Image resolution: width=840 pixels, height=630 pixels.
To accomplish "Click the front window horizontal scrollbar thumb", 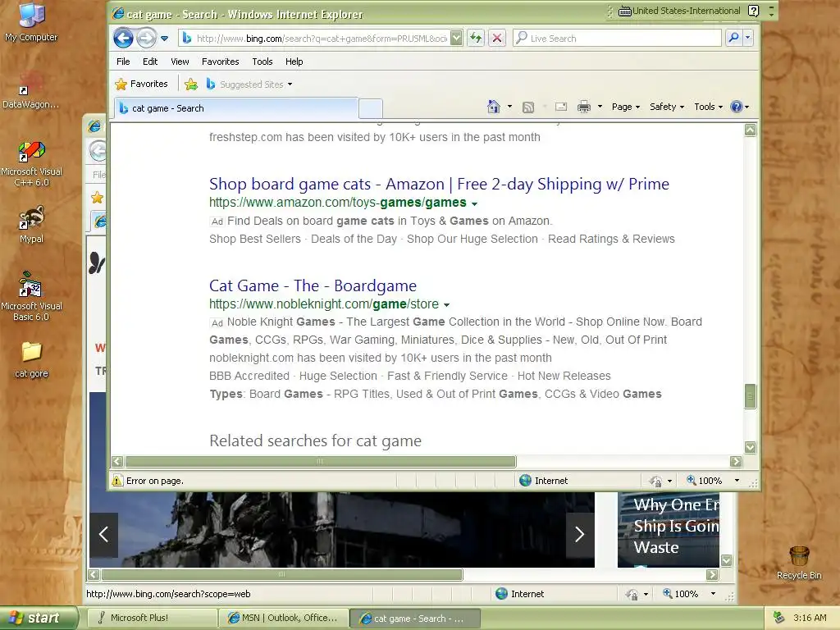I will pos(321,461).
